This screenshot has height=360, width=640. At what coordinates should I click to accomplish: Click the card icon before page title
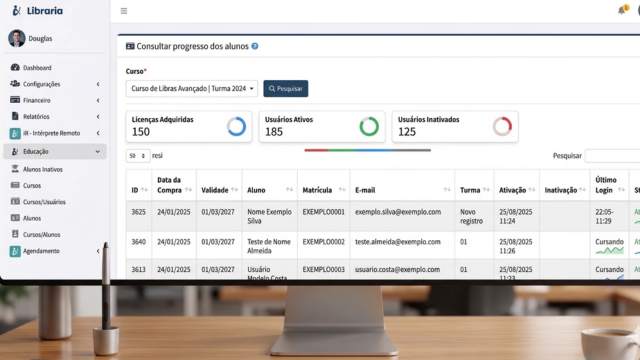point(130,46)
